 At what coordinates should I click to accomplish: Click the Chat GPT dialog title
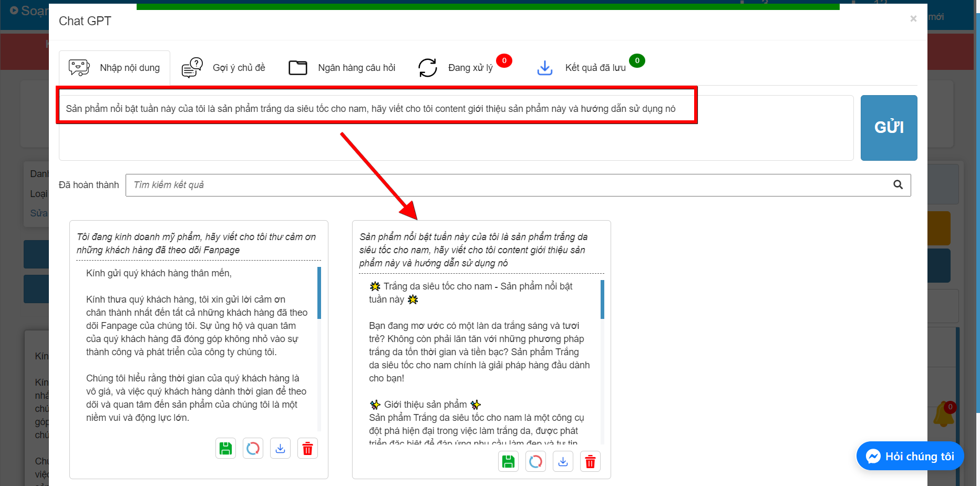[x=85, y=21]
